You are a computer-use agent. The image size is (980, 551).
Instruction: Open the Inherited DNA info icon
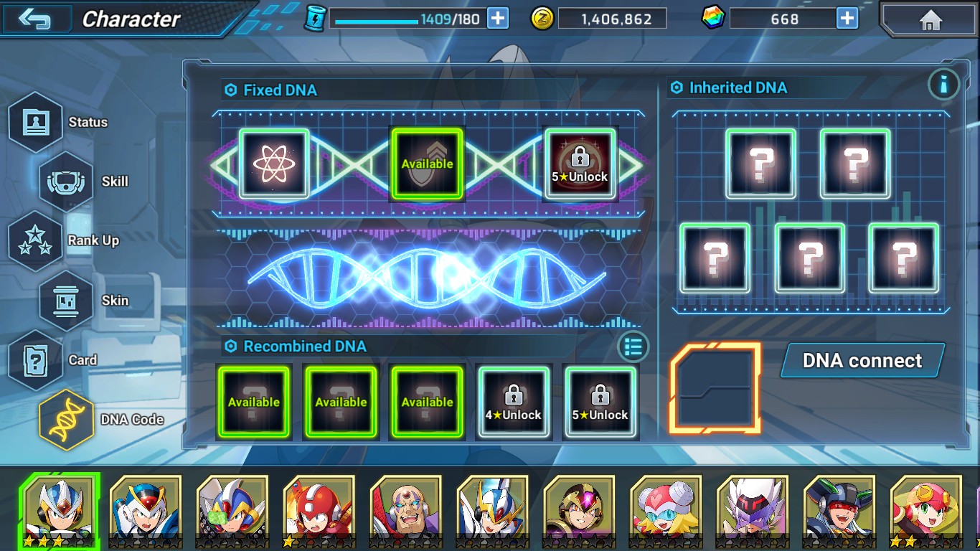[x=944, y=85]
